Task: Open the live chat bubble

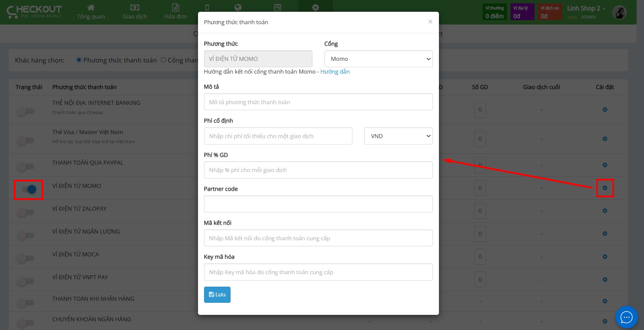Action: coord(626,317)
